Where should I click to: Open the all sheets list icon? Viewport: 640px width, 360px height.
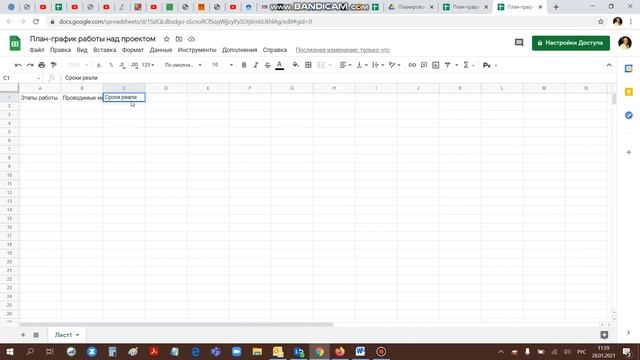pyautogui.click(x=36, y=335)
